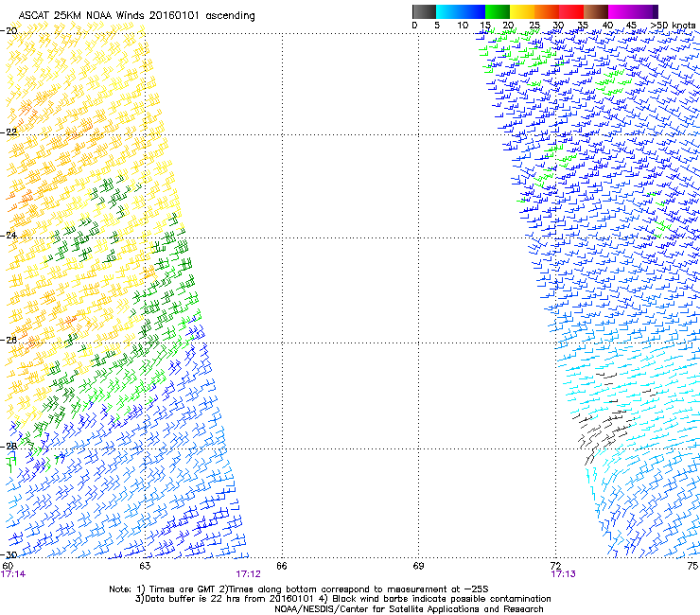
Task: Click the yellow 20-25 knots color segment
Action: (x=522, y=11)
